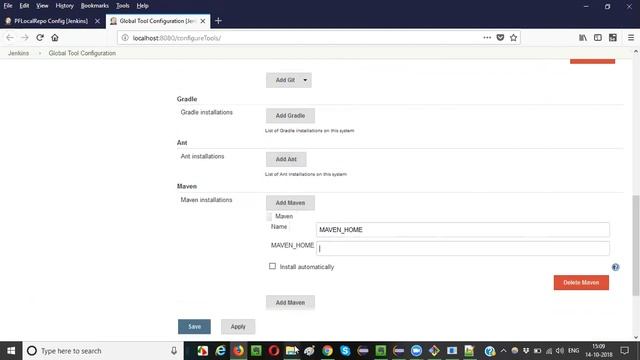
Task: Click the Add Maven button below Delete Maven
Action: (290, 302)
